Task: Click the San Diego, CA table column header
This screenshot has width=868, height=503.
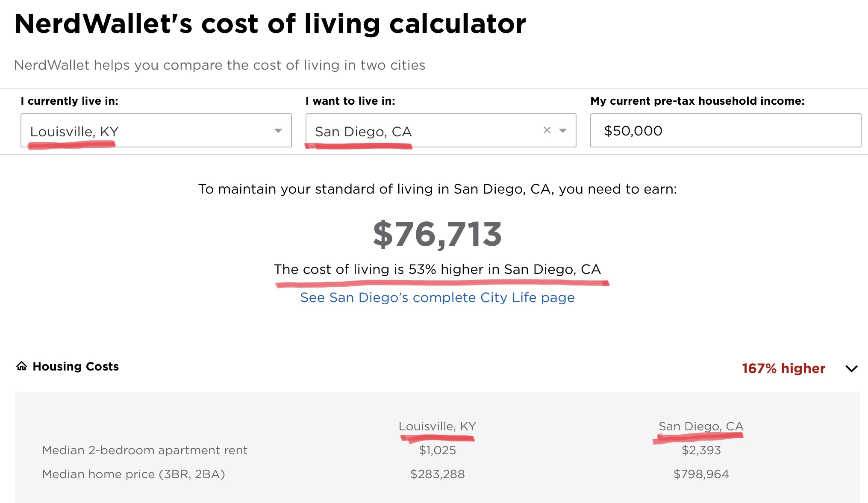Action: [701, 426]
